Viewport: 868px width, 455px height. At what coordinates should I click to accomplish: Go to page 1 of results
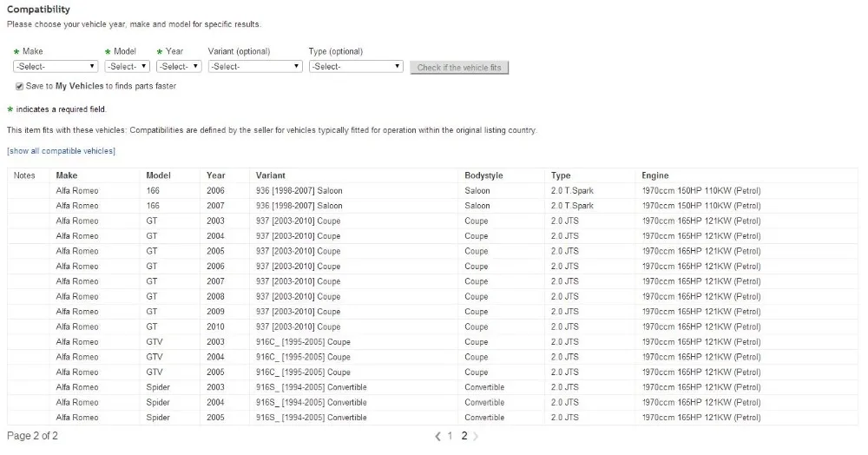[x=450, y=436]
